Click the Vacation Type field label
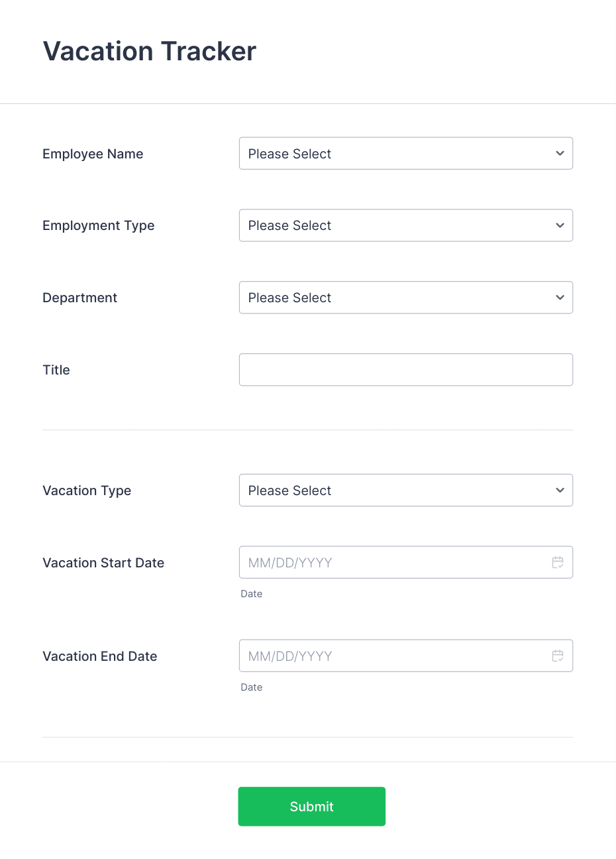This screenshot has height=859, width=616. (x=87, y=490)
